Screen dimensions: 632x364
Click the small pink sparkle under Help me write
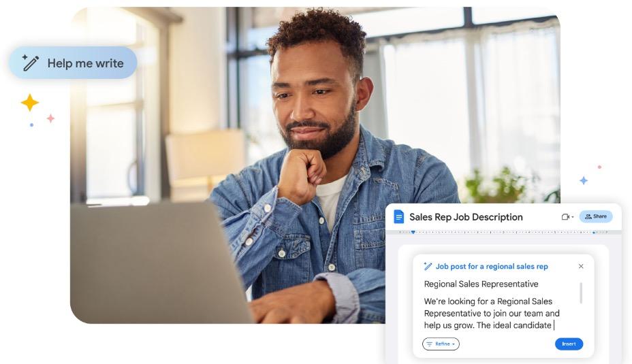[x=50, y=118]
